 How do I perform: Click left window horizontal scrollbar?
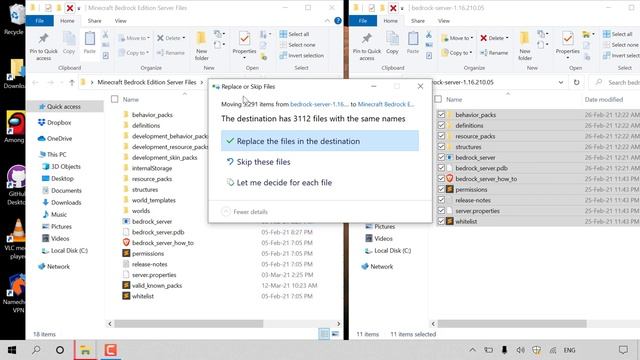(x=189, y=324)
